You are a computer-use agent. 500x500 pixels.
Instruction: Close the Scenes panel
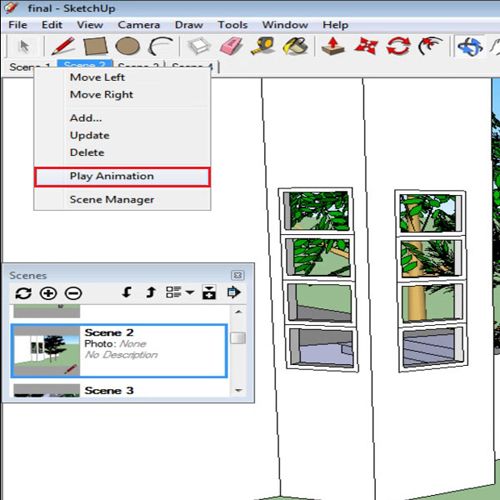[x=237, y=275]
